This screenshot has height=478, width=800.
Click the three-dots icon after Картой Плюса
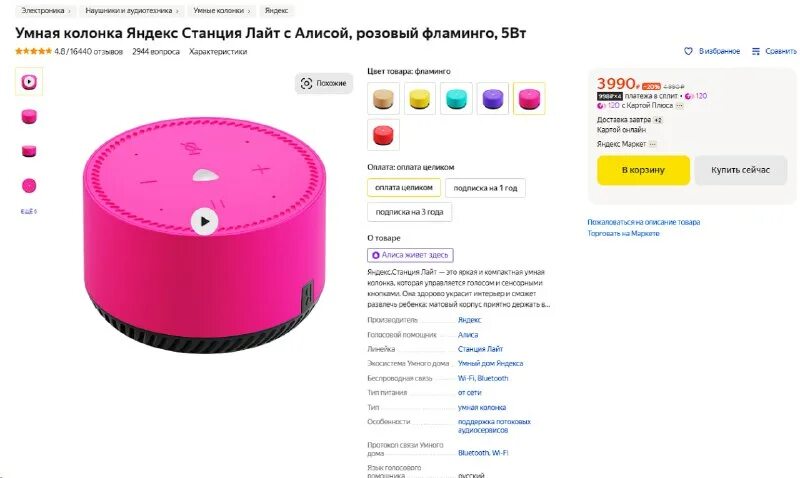[x=680, y=106]
